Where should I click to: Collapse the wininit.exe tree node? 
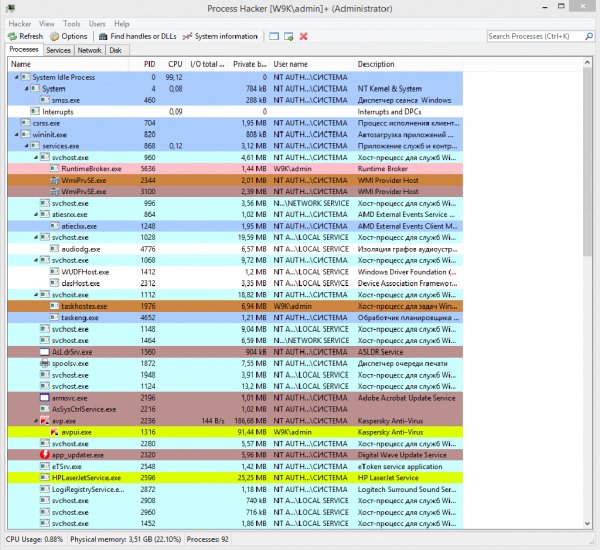pyautogui.click(x=16, y=135)
